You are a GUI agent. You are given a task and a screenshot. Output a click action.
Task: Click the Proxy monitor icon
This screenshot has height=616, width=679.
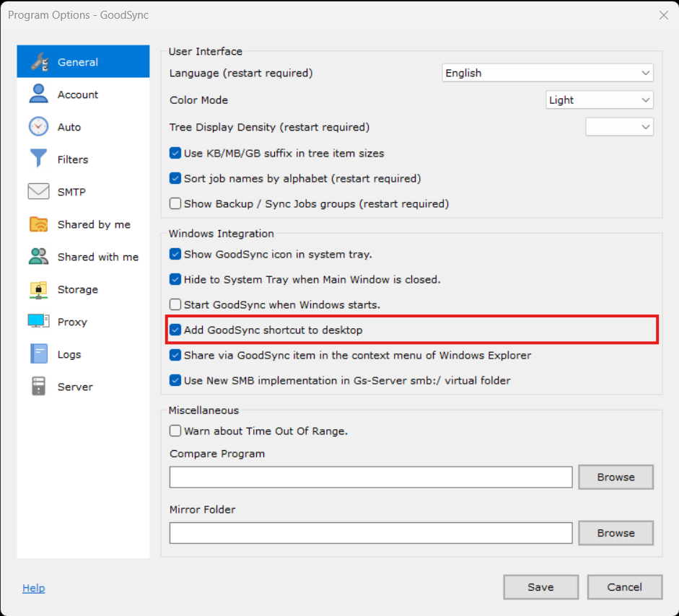[38, 322]
